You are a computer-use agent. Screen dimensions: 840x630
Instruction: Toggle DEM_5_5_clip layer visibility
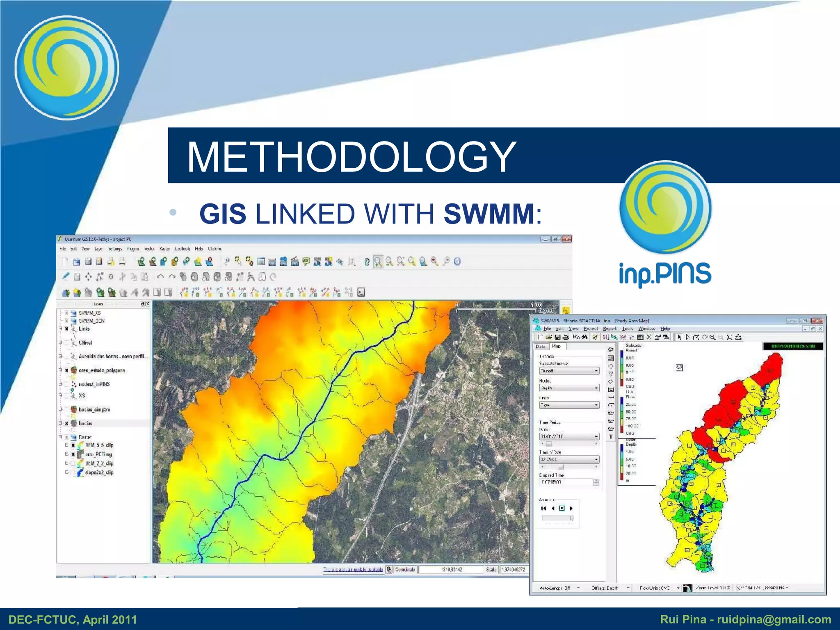click(73, 445)
